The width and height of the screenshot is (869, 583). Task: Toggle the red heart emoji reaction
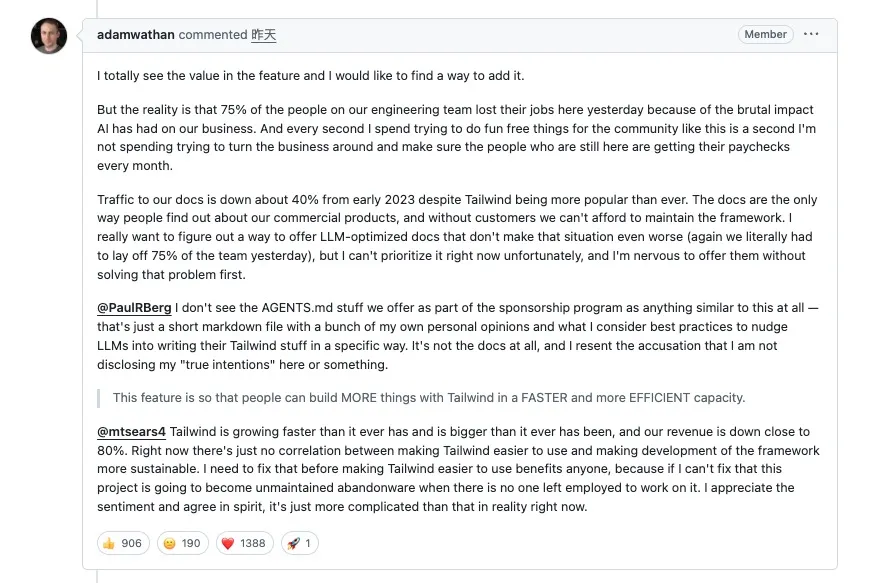[x=228, y=543]
